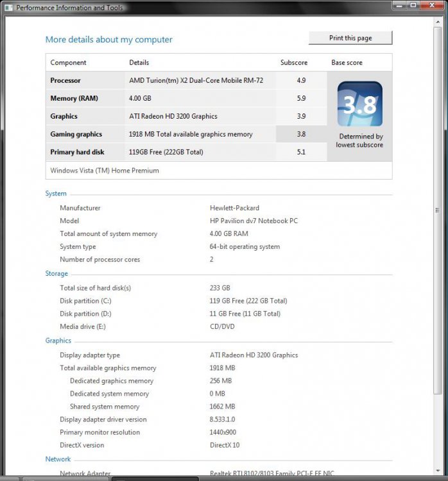Click the Print this page button
This screenshot has height=481, width=448.
click(x=350, y=38)
